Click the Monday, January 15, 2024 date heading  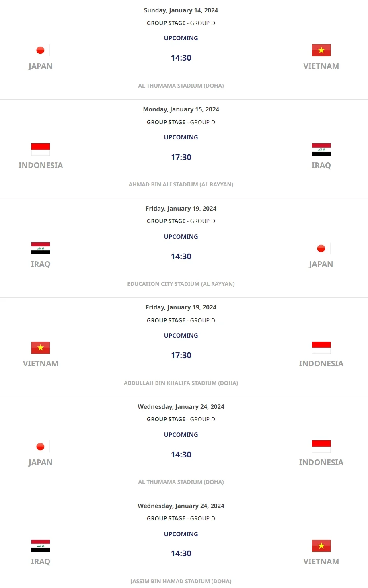pos(181,109)
